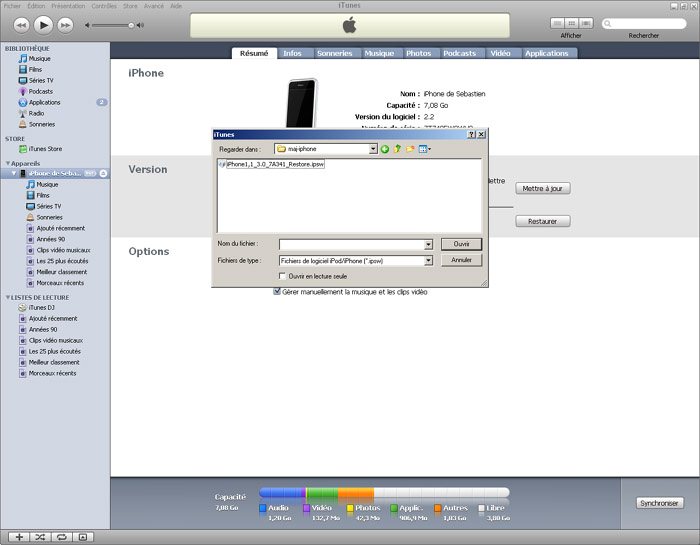Viewport: 700px width, 545px height.
Task: Toggle repeat playback
Action: pos(61,537)
